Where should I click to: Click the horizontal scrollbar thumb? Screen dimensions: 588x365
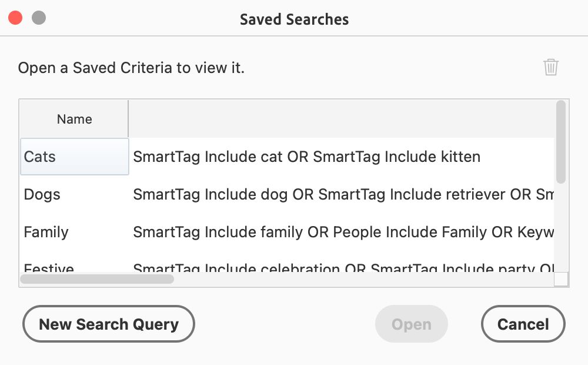tap(98, 279)
